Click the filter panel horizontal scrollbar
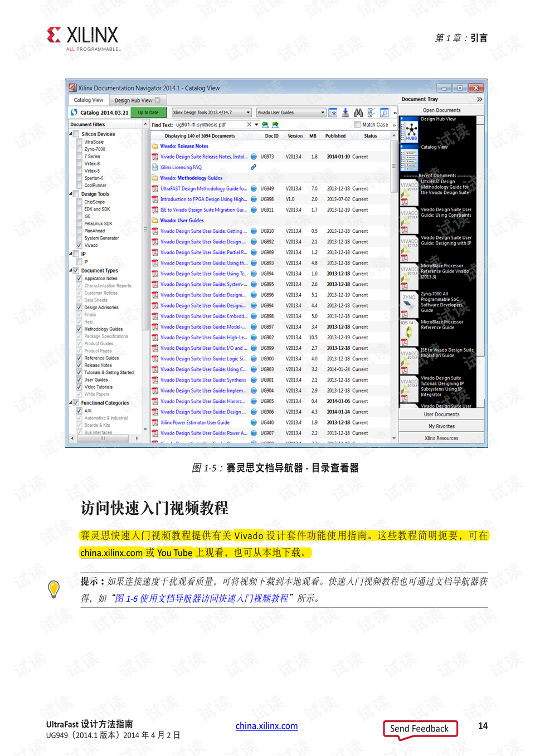This screenshot has width=535, height=756. pos(103,438)
